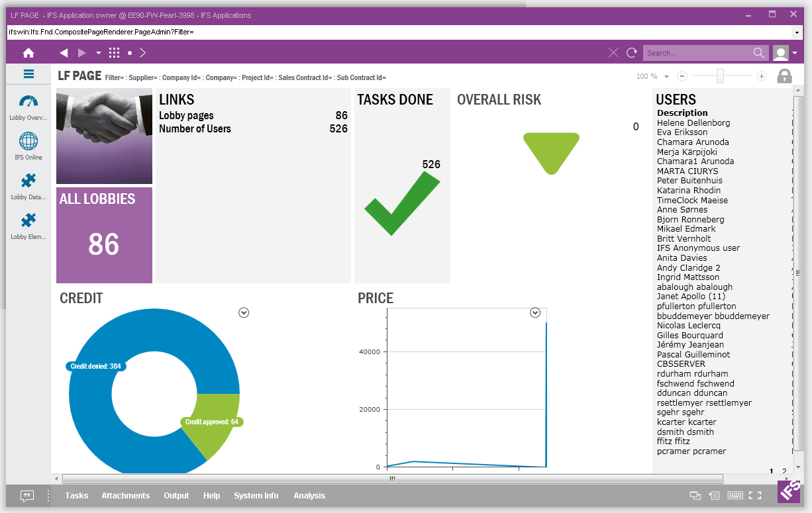Screen dimensions: 812x513
Task: Open IFS Online from the sidebar
Action: [x=28, y=141]
